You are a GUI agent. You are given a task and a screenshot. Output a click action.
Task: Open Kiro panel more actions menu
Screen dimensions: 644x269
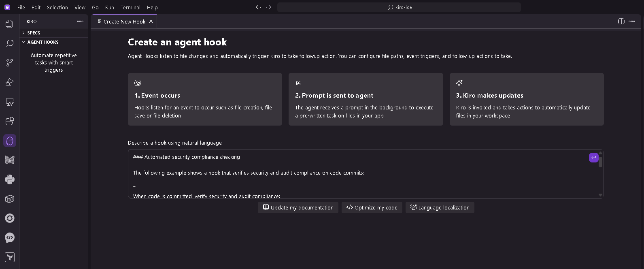pos(80,21)
